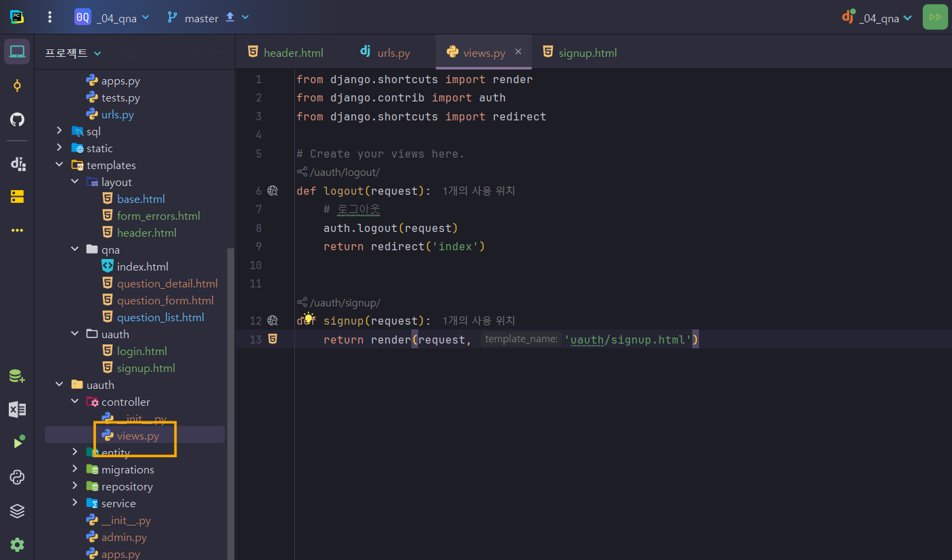The height and width of the screenshot is (560, 952).
Task: Select question_detail.html in project tree
Action: (x=167, y=283)
